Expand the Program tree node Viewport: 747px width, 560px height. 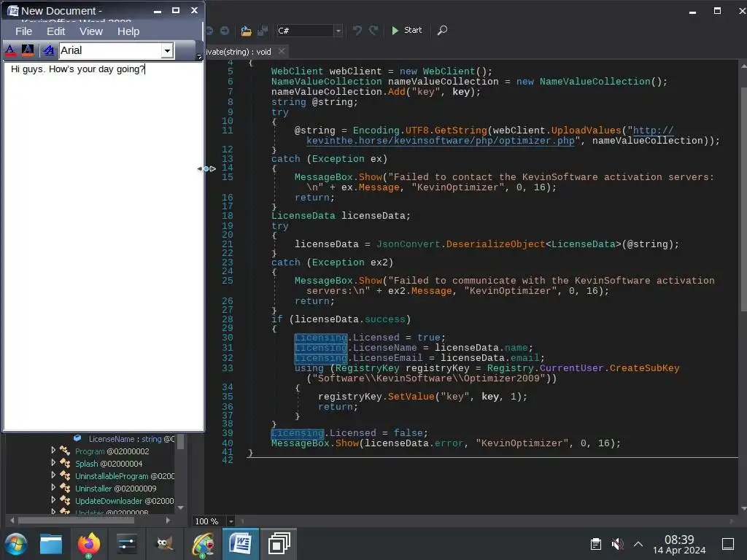(x=53, y=449)
